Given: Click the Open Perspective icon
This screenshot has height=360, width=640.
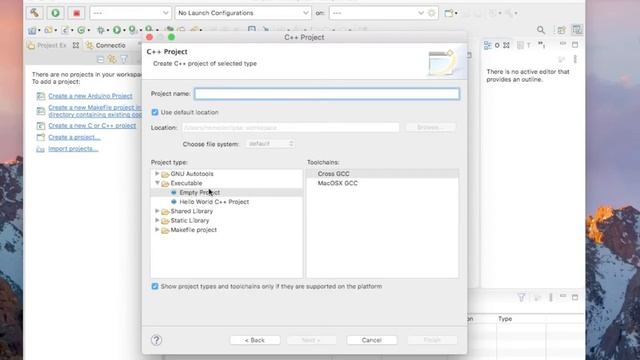Looking at the screenshot, I should pos(561,30).
